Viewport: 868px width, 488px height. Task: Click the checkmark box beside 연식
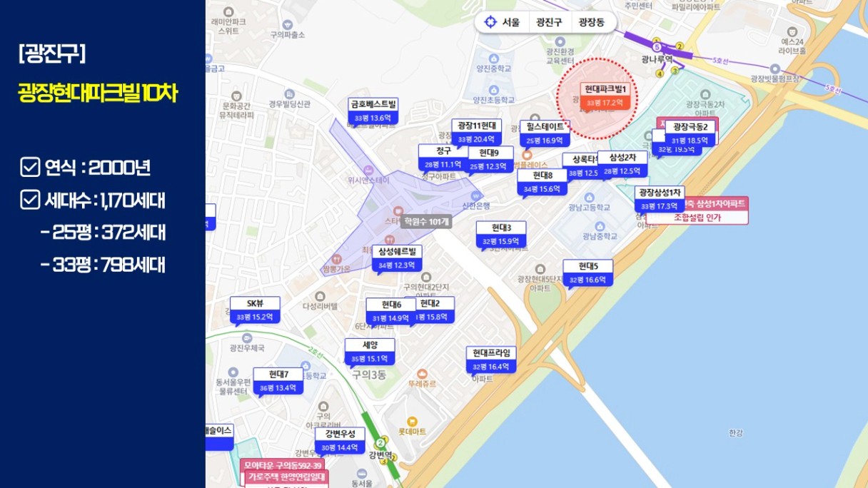click(30, 167)
